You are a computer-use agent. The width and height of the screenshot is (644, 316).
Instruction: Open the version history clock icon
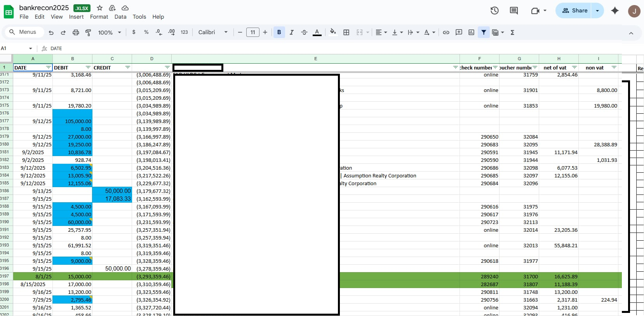coord(494,10)
